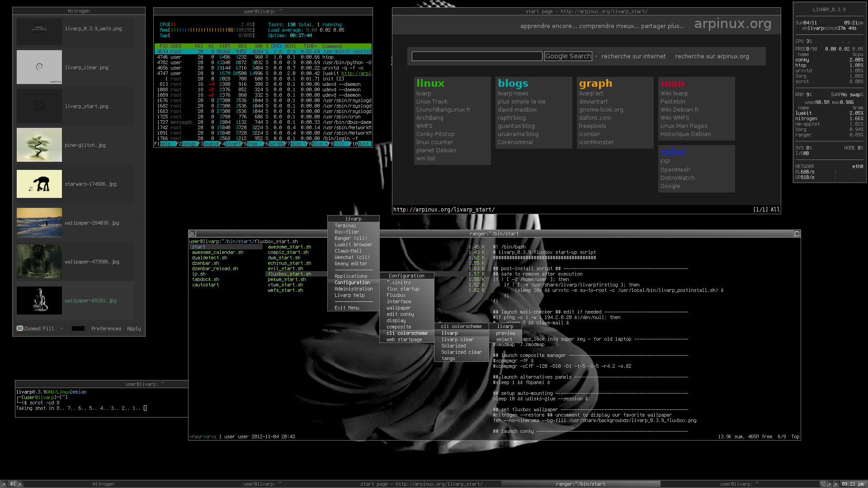
Task: Click F2 Setup in htop footer
Action: coord(186,144)
